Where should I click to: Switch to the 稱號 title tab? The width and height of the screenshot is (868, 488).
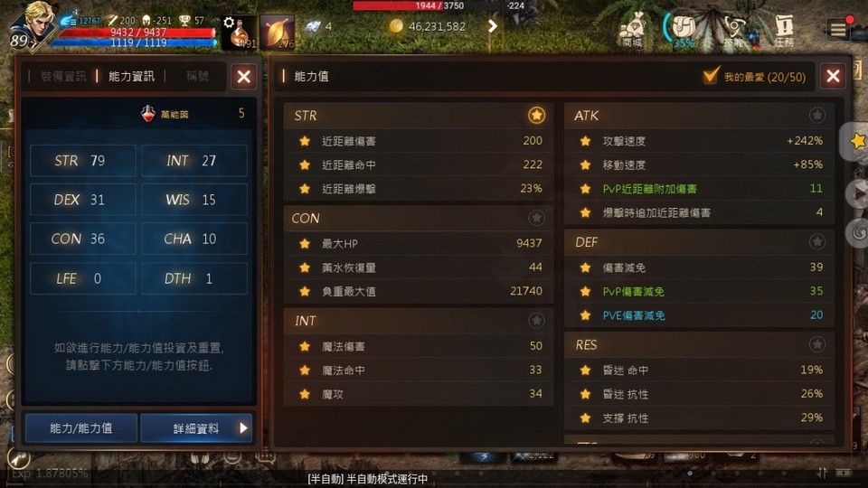(x=196, y=76)
